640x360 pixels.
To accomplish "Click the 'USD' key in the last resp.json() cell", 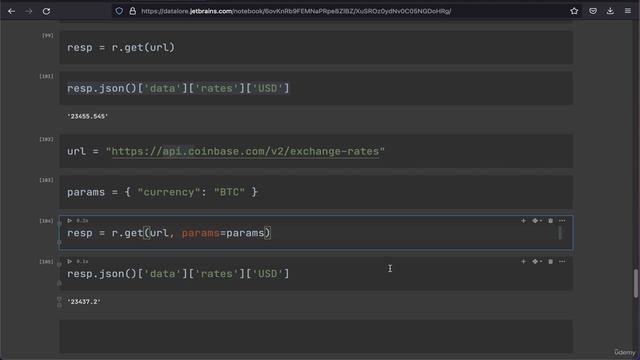I will pyautogui.click(x=268, y=274).
